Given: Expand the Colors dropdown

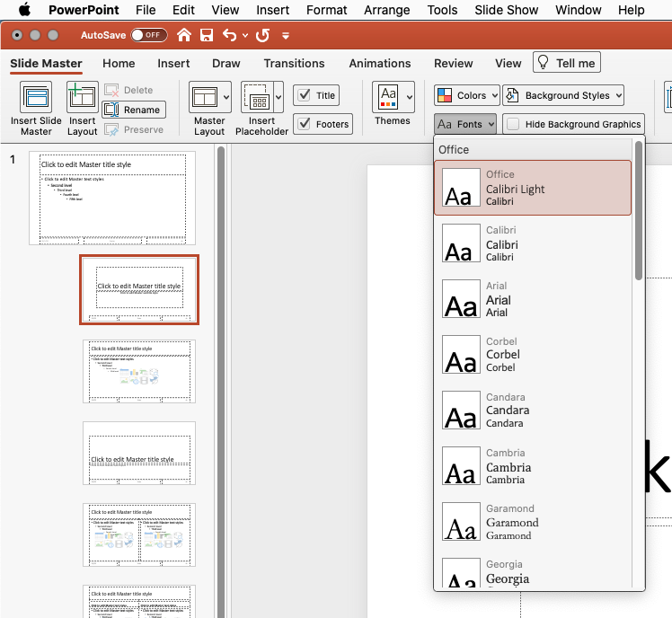Looking at the screenshot, I should coord(465,95).
